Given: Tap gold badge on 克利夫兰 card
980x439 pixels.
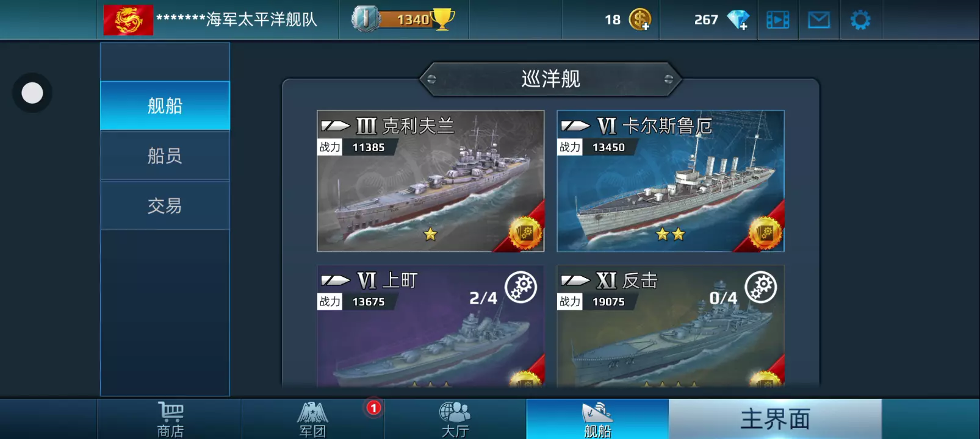Looking at the screenshot, I should 525,233.
